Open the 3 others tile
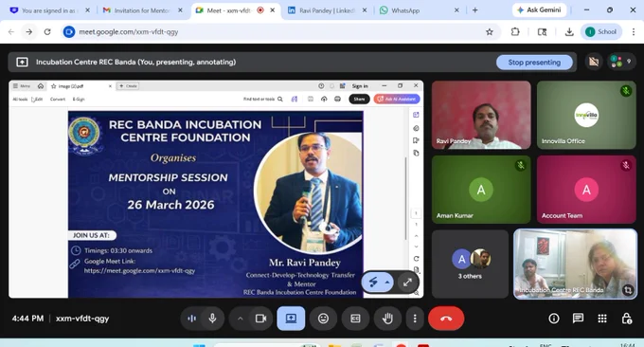 (470, 264)
